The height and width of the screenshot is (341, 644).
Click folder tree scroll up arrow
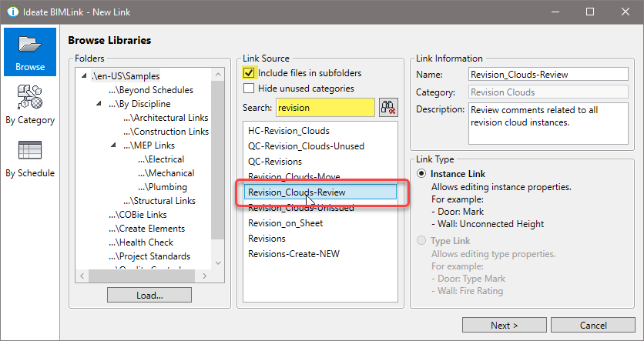tap(218, 75)
